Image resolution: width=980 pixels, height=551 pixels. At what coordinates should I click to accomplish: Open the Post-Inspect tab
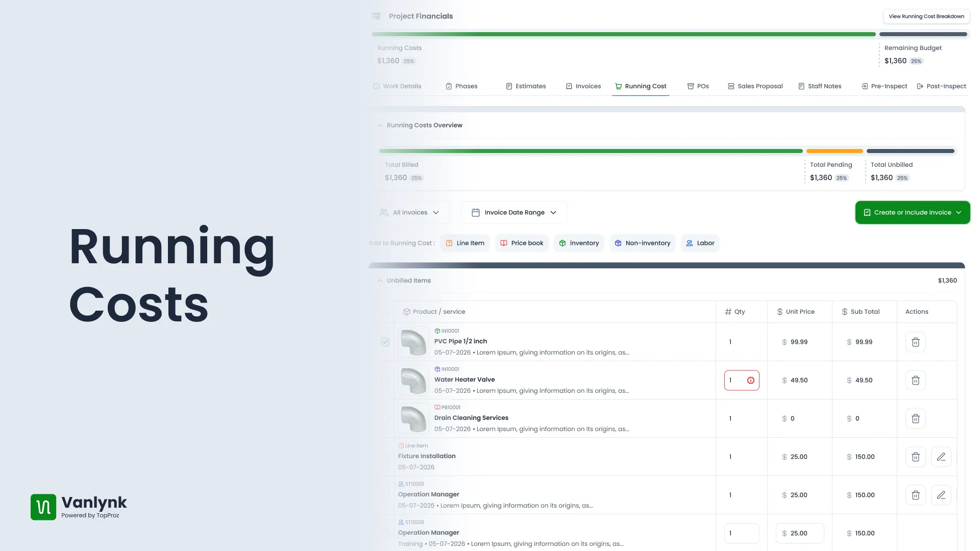(941, 86)
